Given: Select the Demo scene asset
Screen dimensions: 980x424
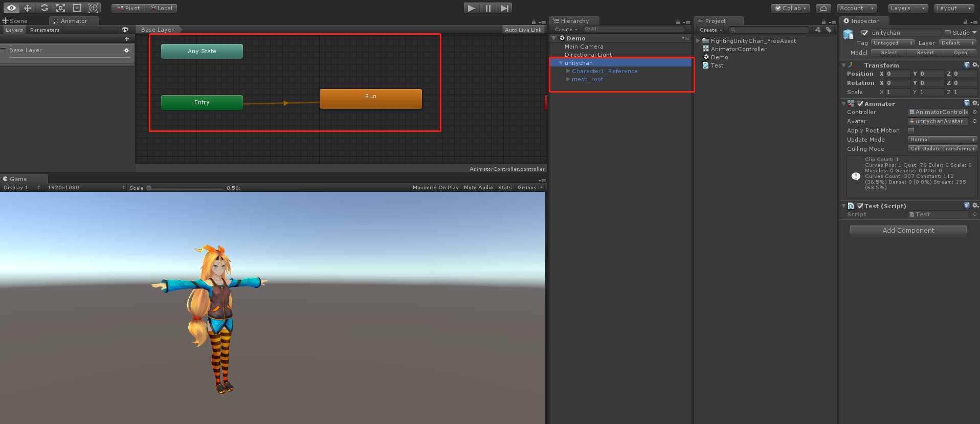Looking at the screenshot, I should pyautogui.click(x=719, y=57).
